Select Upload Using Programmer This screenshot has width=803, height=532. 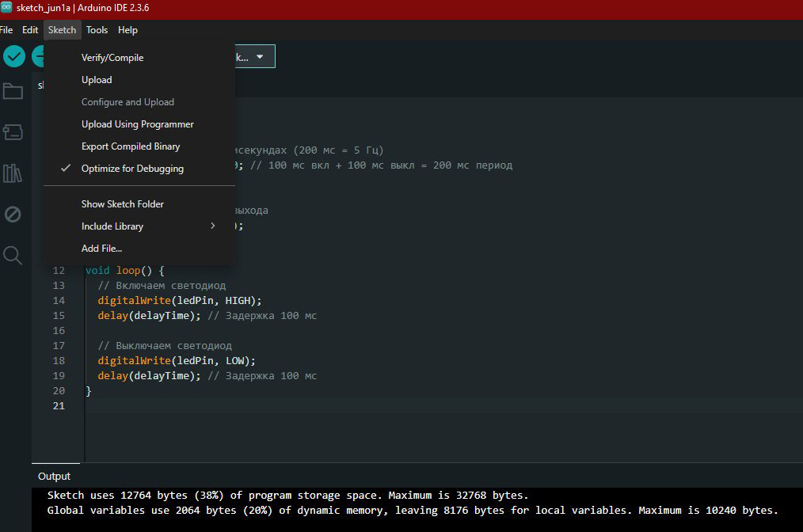pos(139,124)
